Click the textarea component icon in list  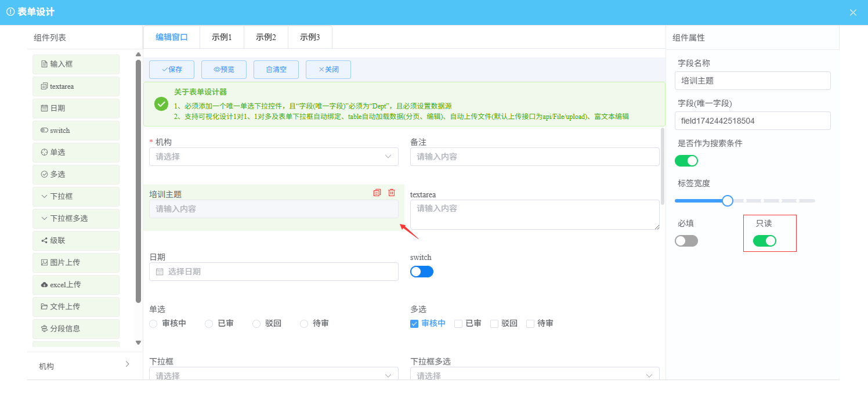[44, 86]
